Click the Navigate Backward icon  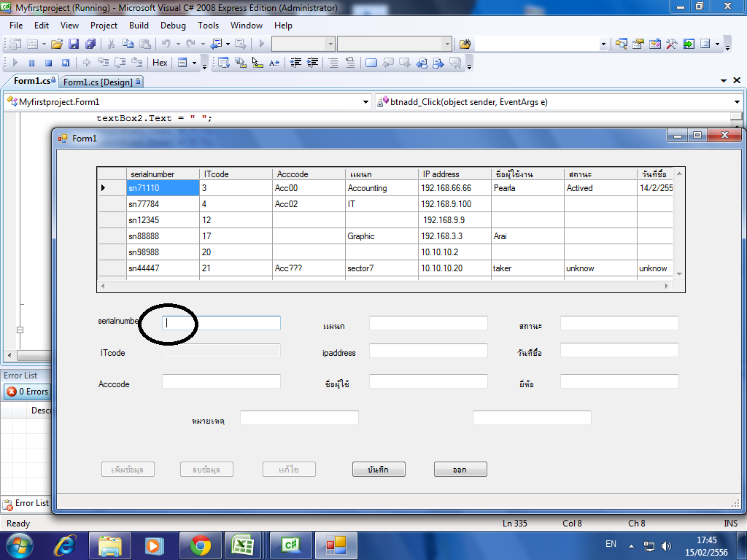(217, 44)
